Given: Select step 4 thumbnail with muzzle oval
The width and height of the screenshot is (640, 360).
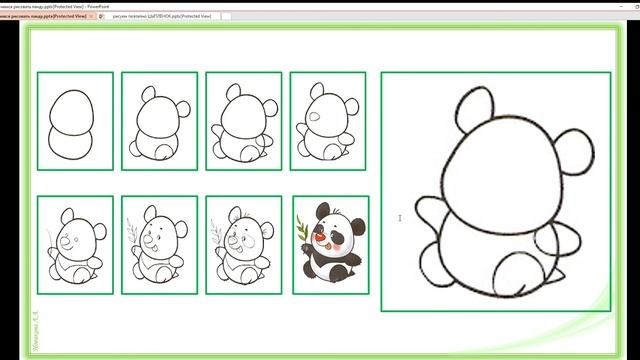Looking at the screenshot, I should coord(328,121).
